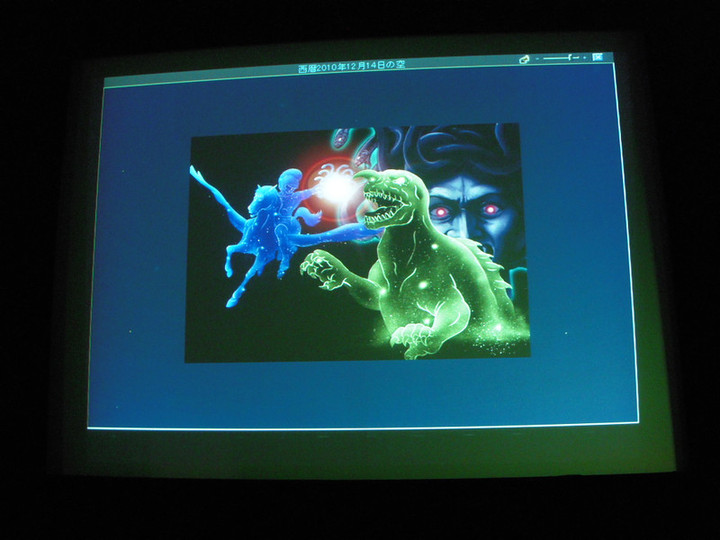The width and height of the screenshot is (720, 540).
Task: Click the green monster constellation illustration
Action: coord(416,264)
